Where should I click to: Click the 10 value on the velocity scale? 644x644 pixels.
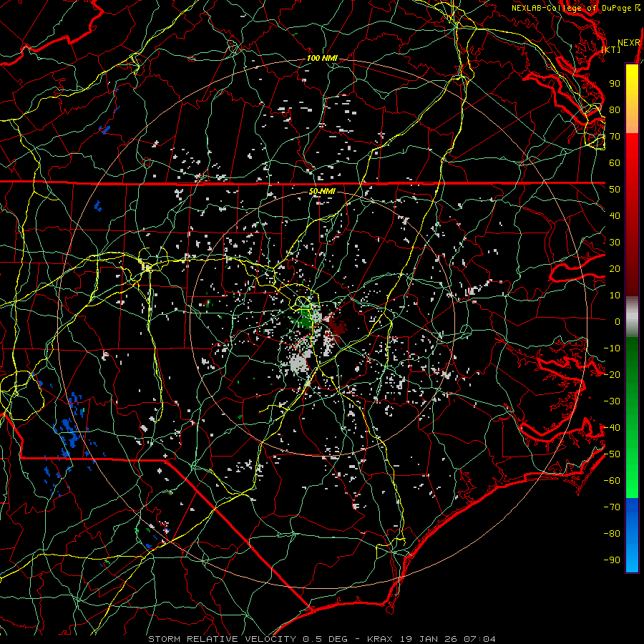coord(615,296)
